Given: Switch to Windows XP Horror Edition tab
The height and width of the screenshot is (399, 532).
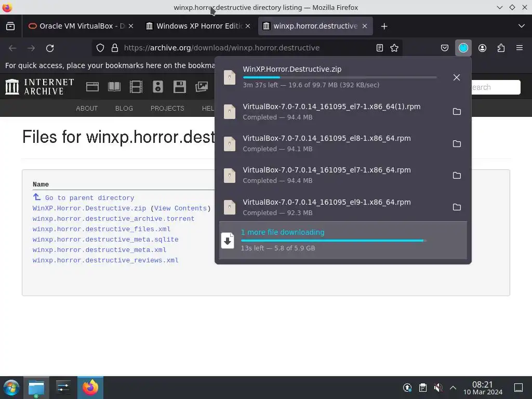Looking at the screenshot, I should (x=198, y=26).
